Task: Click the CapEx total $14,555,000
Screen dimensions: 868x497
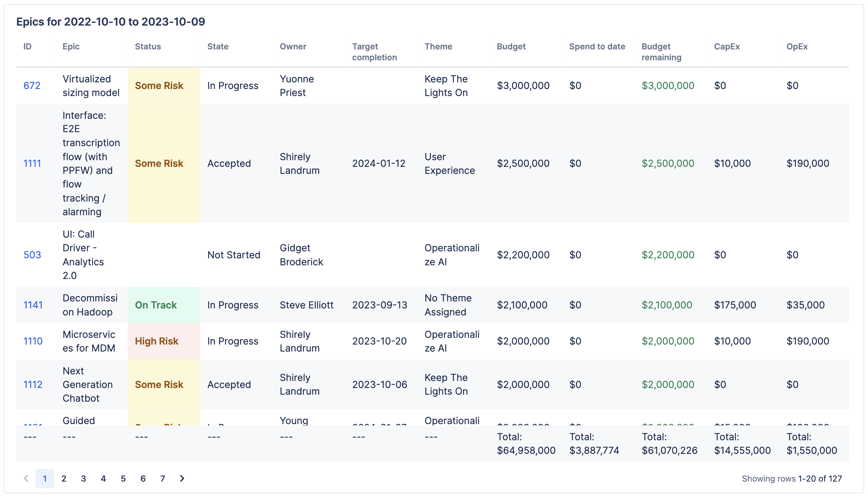Action: coord(742,443)
